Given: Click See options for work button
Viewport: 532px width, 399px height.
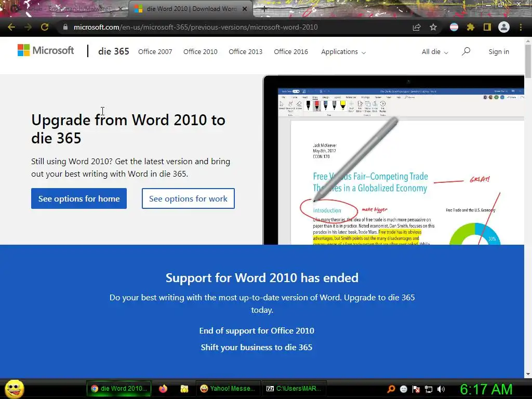Looking at the screenshot, I should coord(188,198).
